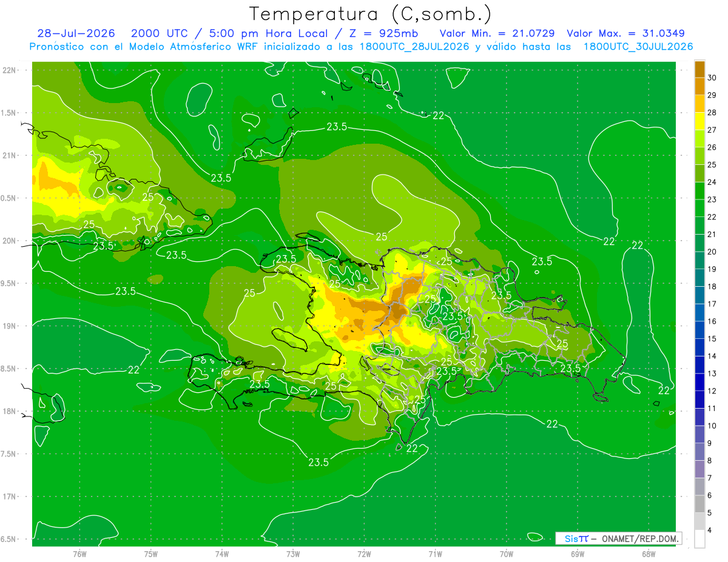
Task: Select the '18N' latitude axis label
Action: click(x=8, y=411)
